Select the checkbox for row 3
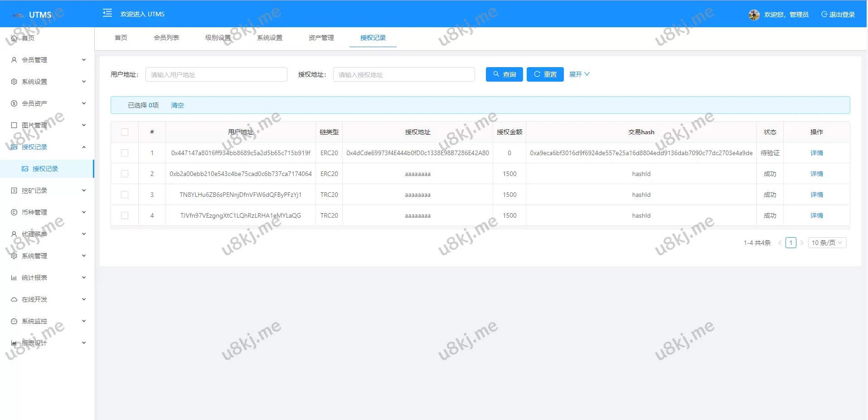Screen dimensions: 868x420 pos(125,195)
